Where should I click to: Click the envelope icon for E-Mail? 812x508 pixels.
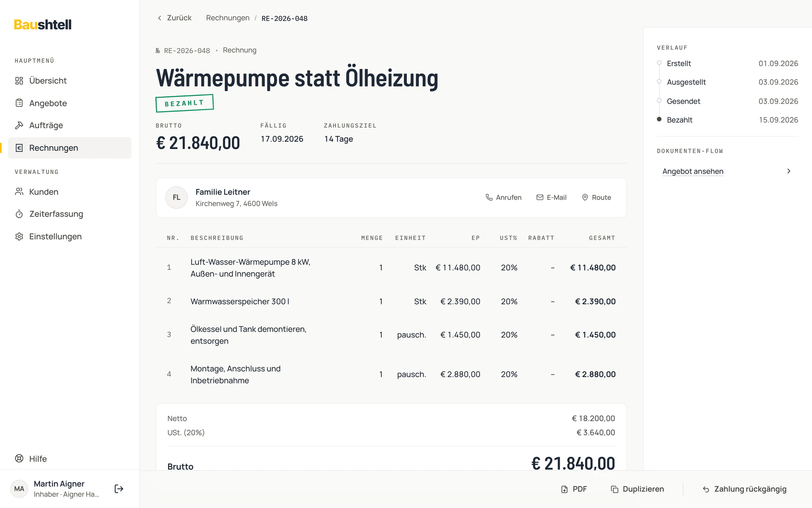pos(540,198)
